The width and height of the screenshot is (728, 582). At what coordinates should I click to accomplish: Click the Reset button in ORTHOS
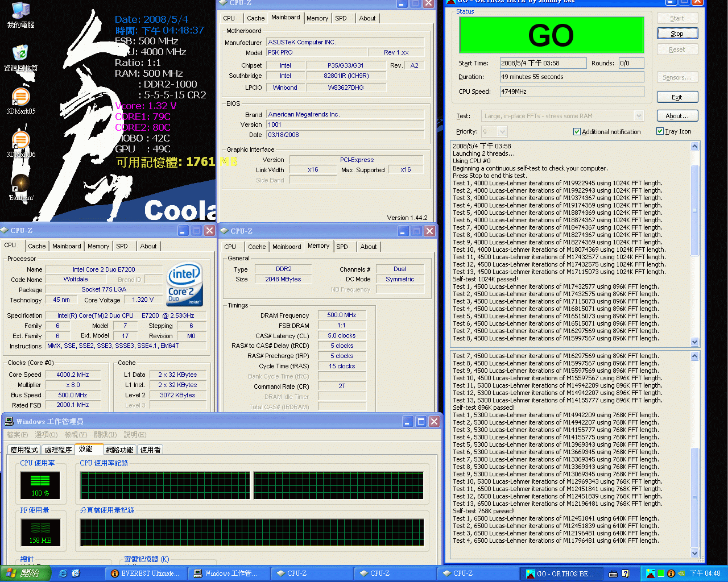[x=677, y=49]
